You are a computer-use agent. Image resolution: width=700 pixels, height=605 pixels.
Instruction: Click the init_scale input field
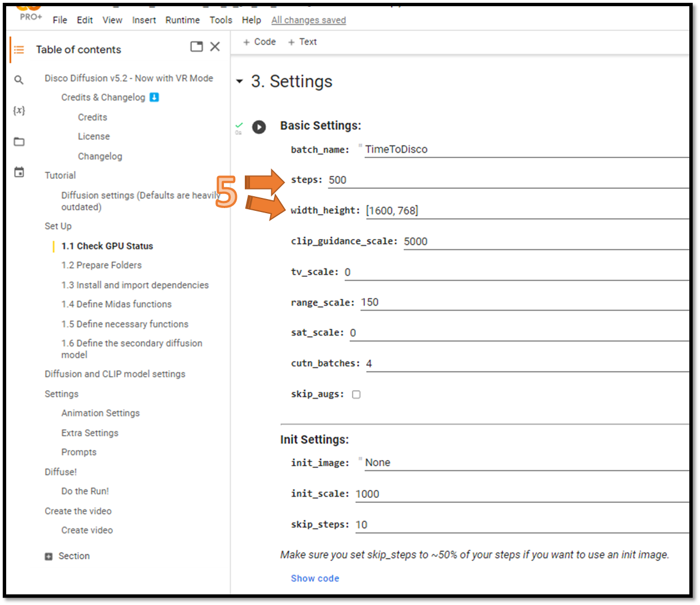pos(522,494)
